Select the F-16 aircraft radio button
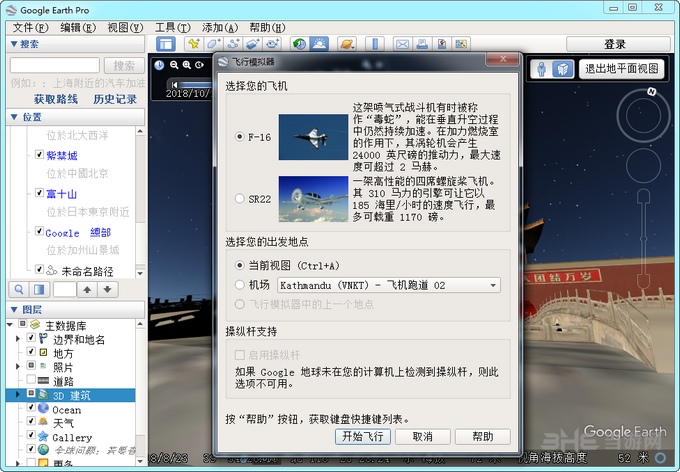Viewport: 680px width, 472px height. (x=239, y=137)
